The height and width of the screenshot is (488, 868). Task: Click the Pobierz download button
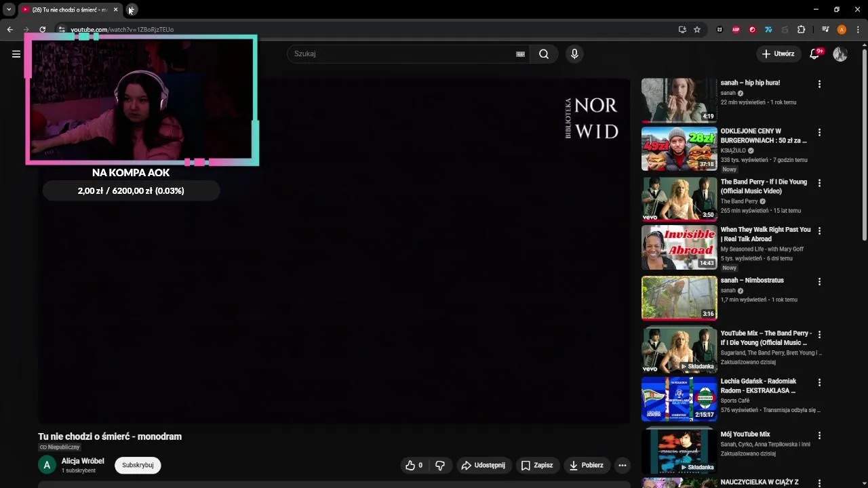(x=586, y=465)
